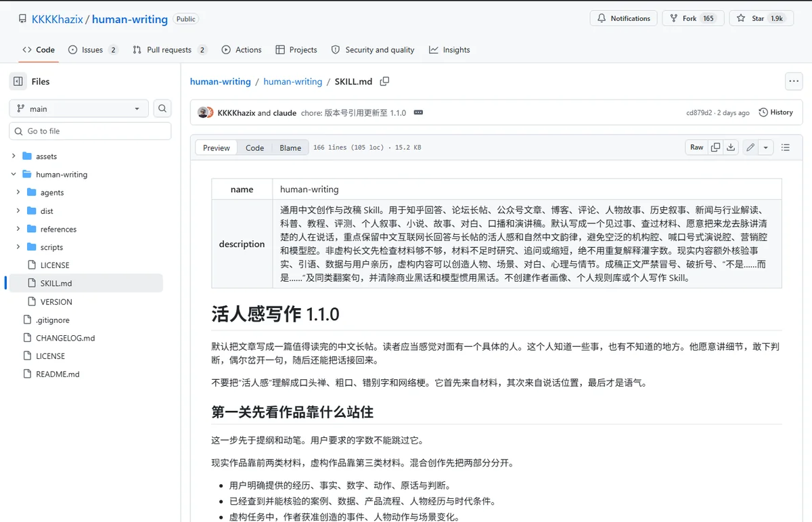Open SKILL.md in the file tree
Viewport: 812px width, 522px height.
click(56, 283)
